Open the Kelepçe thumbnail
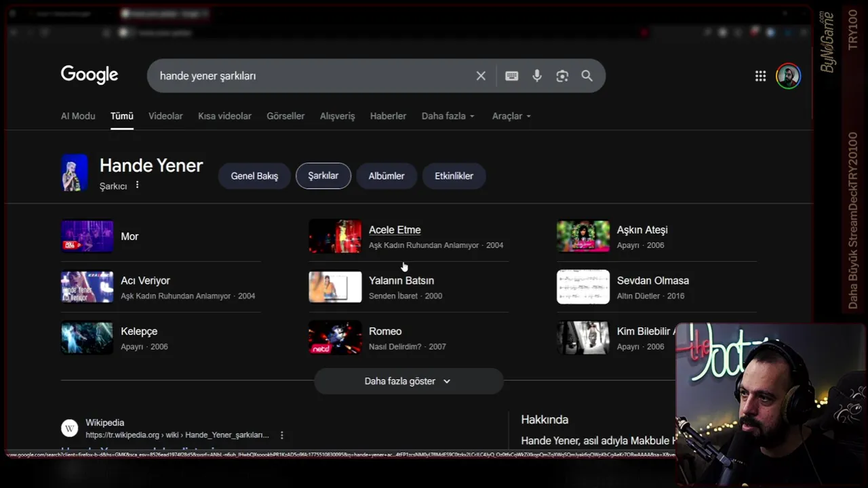 point(87,338)
